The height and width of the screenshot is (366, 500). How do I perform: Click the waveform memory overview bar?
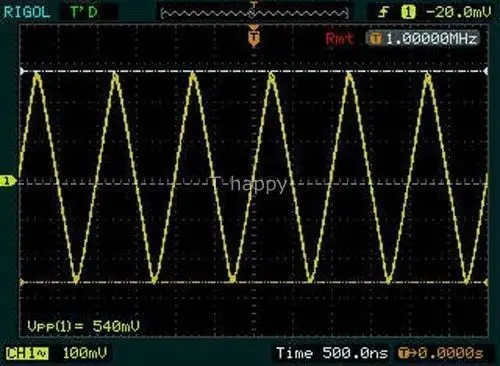(255, 13)
